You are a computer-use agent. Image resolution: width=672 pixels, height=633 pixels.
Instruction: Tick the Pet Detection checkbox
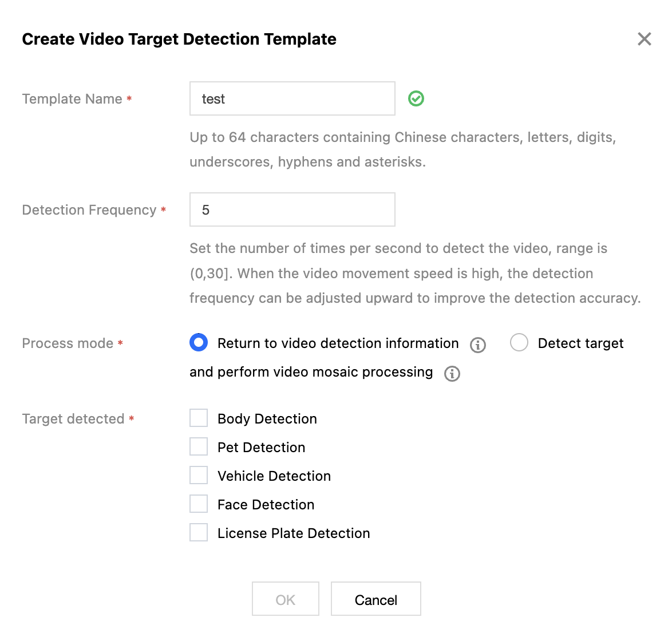coord(199,447)
